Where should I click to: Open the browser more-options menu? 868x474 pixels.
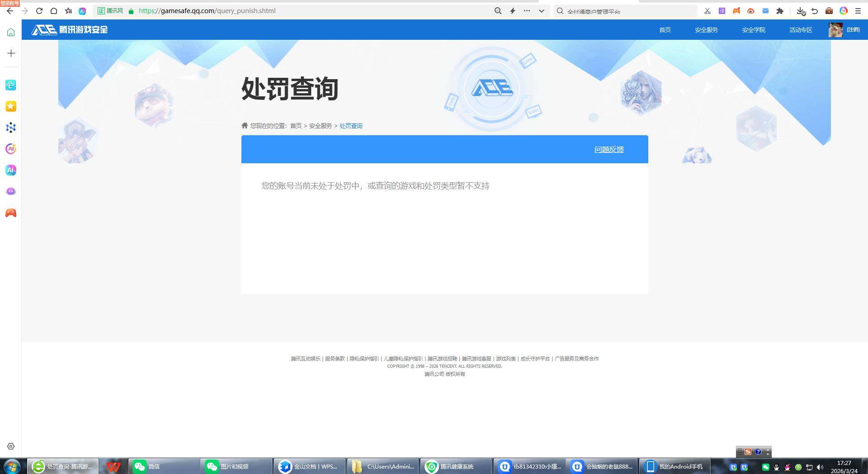coord(526,11)
